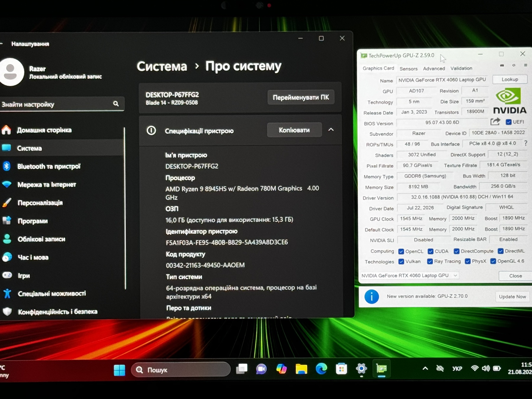Screen dimensions: 532x399
Task: Toggle the OpenCL checkbox
Action: pyautogui.click(x=401, y=252)
